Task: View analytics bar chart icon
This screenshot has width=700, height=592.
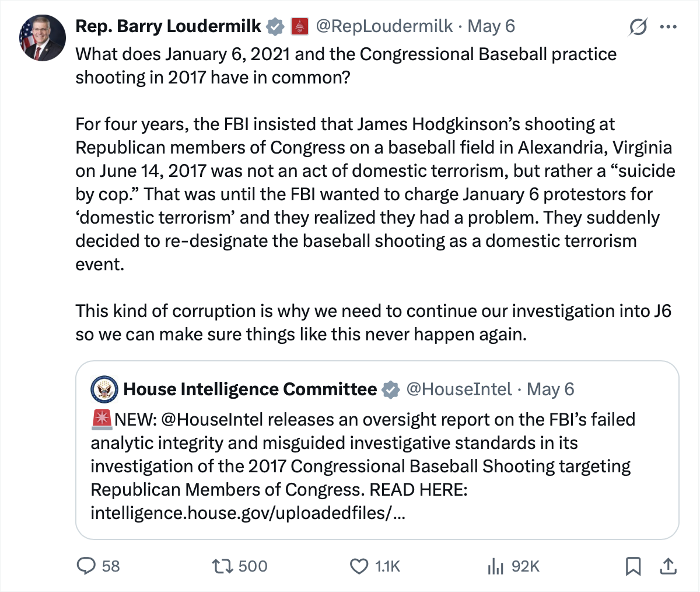Action: (x=495, y=566)
